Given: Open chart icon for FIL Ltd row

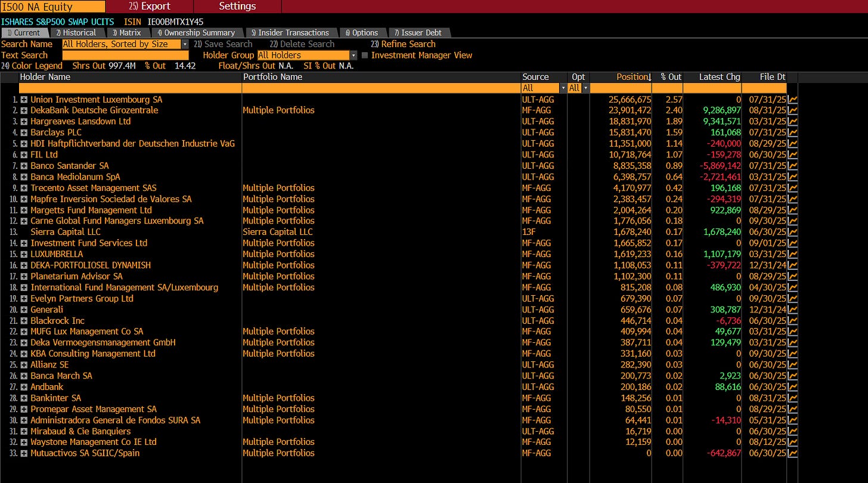Looking at the screenshot, I should 793,154.
